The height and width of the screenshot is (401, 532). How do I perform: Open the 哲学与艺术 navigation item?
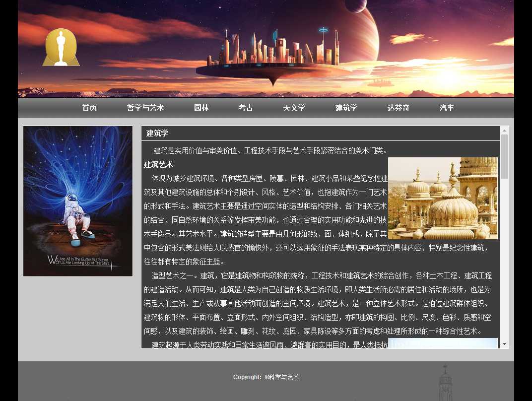pyautogui.click(x=145, y=108)
